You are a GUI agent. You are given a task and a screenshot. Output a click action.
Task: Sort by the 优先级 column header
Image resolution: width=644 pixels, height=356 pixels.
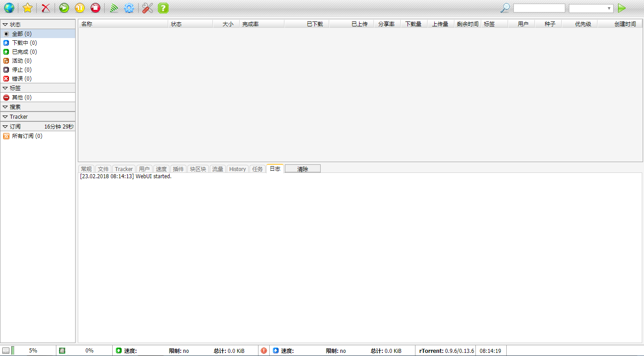coord(580,24)
